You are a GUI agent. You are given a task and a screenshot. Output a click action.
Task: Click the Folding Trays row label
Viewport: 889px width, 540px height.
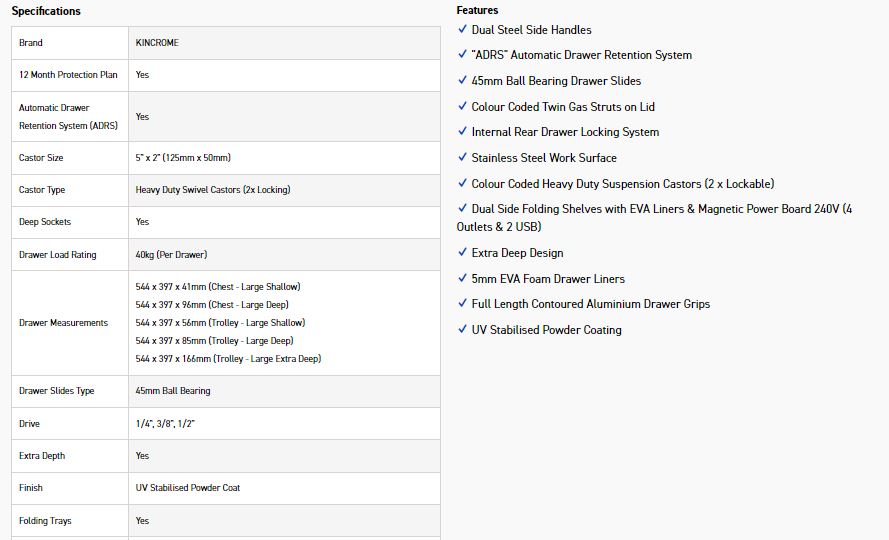click(x=45, y=521)
